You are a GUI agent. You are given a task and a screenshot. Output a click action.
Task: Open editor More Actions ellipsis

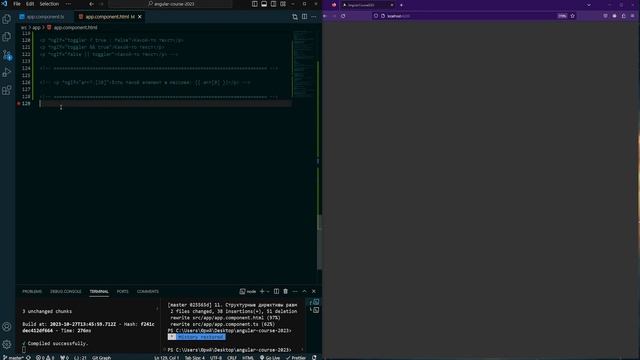coord(313,17)
